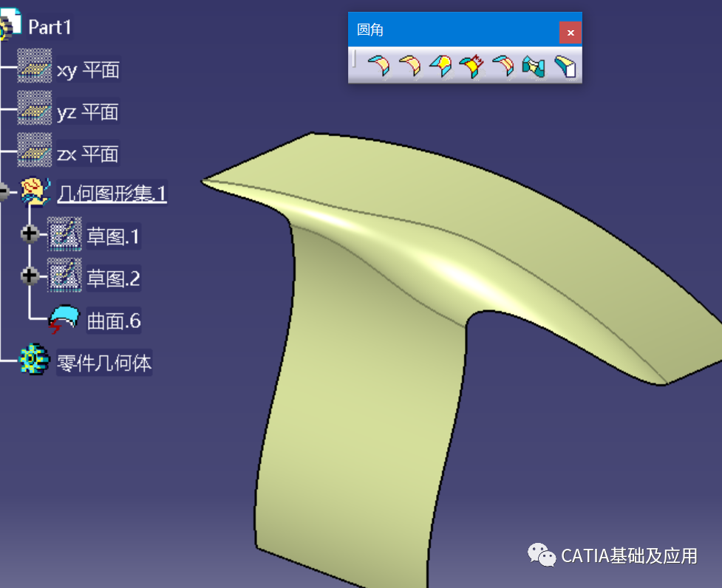The width and height of the screenshot is (722, 588).
Task: Select the Chordal Fillet tool
Action: pyautogui.click(x=471, y=66)
